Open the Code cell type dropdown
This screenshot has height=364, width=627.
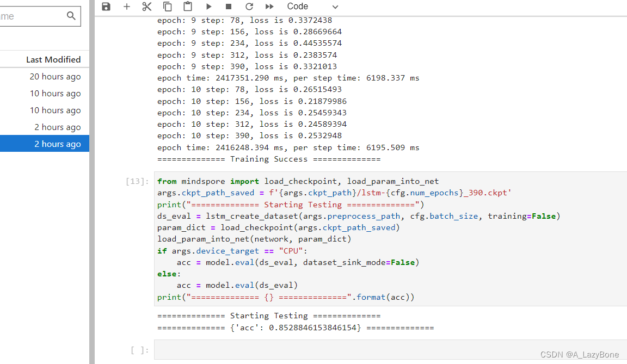tap(312, 7)
